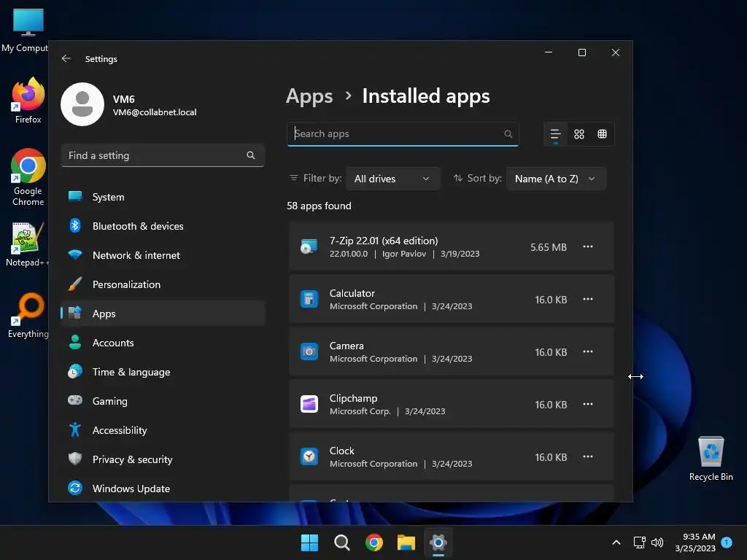Screen dimensions: 747x560
Task: Open Time & language settings
Action: click(163, 371)
